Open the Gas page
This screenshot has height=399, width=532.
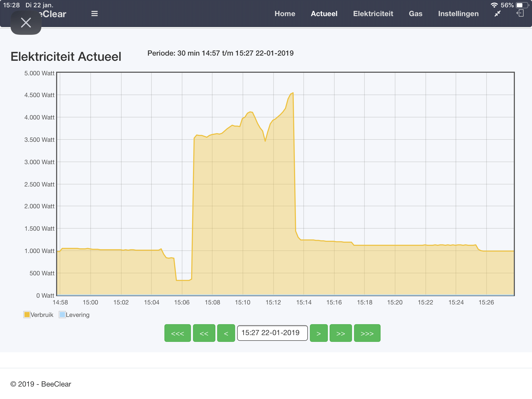pyautogui.click(x=415, y=14)
